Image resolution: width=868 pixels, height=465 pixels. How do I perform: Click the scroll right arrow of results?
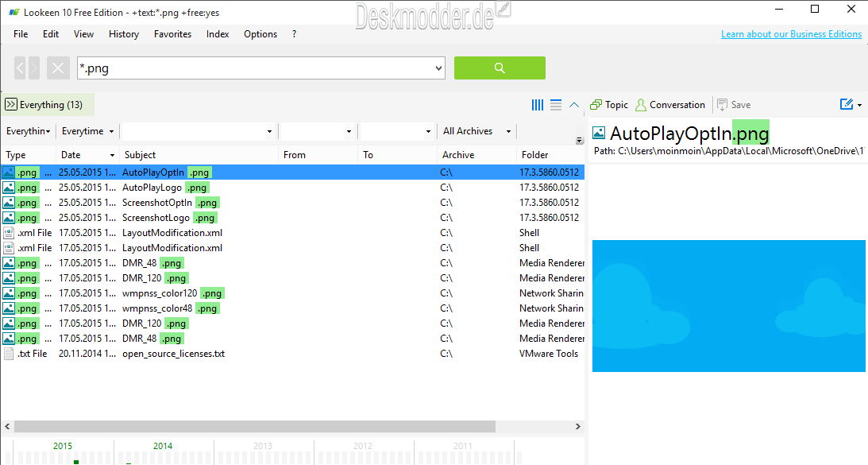click(x=578, y=426)
